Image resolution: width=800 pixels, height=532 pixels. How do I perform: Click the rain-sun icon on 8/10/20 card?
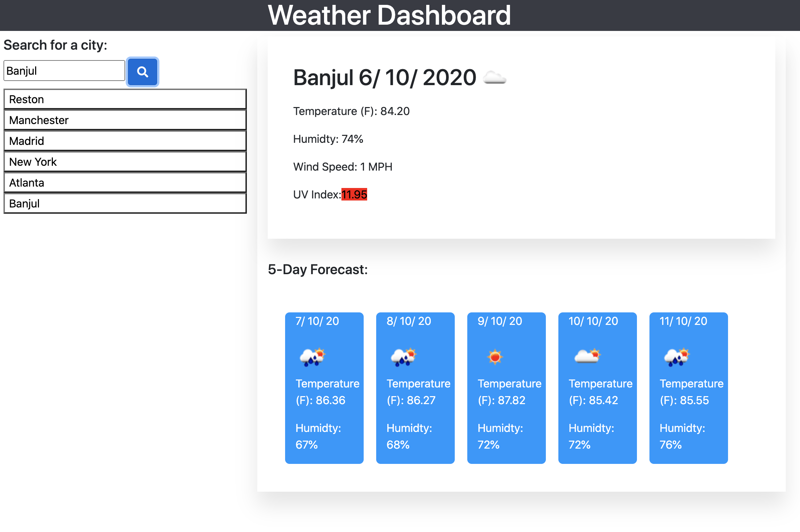coord(403,357)
